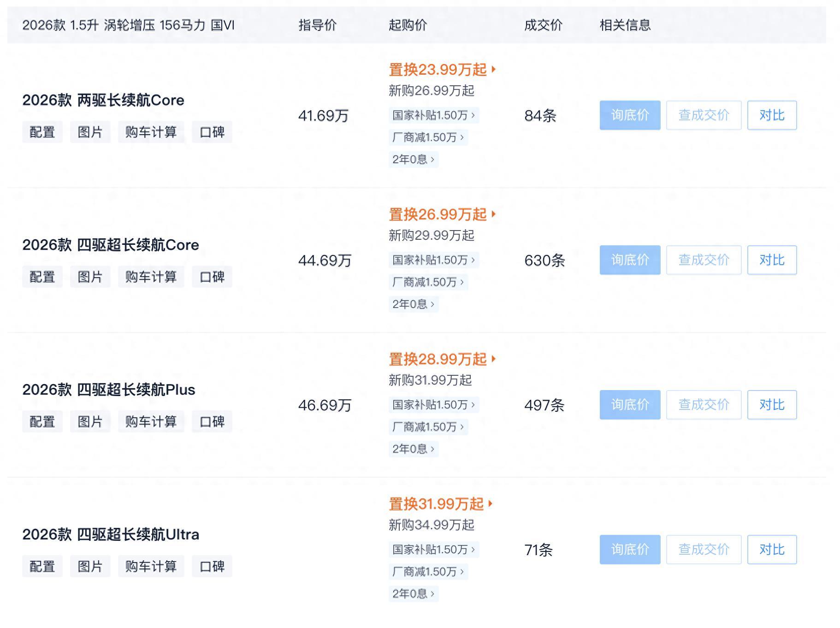Image resolution: width=840 pixels, height=628 pixels.
Task: Open 口碑 tag under 两驱长续航Core
Action: (x=212, y=132)
